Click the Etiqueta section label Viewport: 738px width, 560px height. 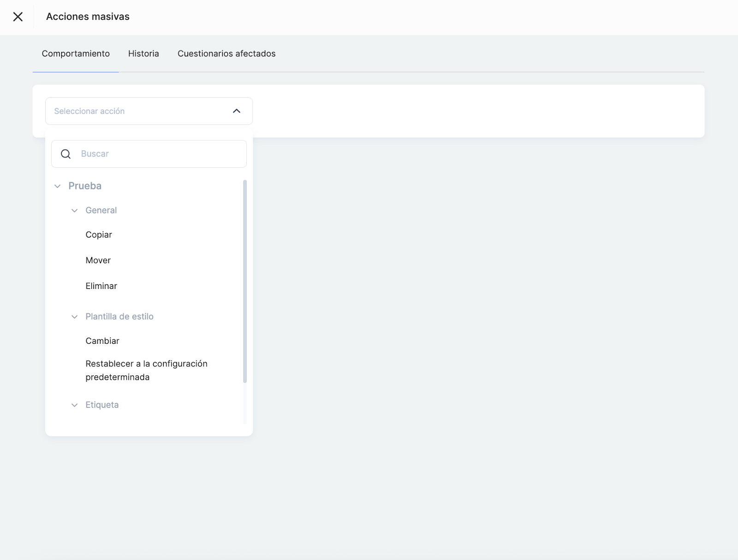(102, 405)
